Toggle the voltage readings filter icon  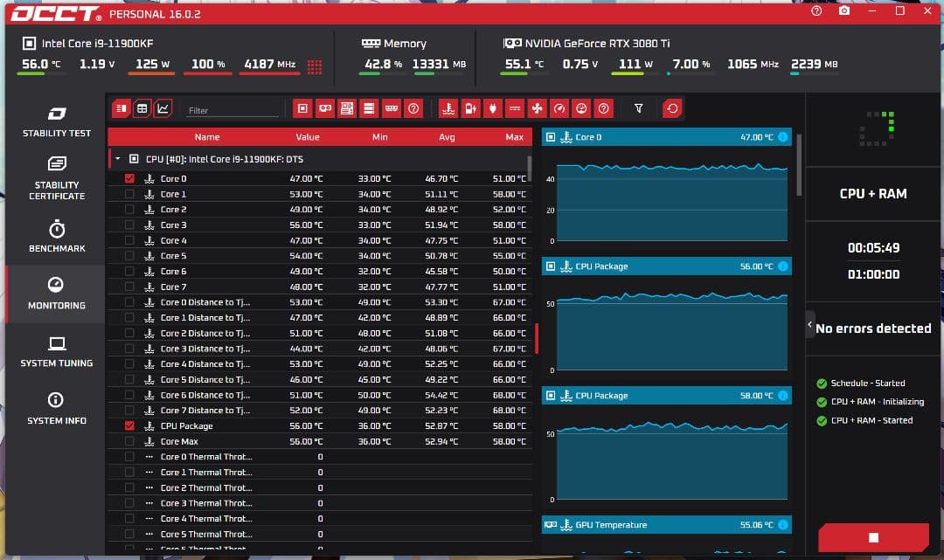click(x=515, y=109)
